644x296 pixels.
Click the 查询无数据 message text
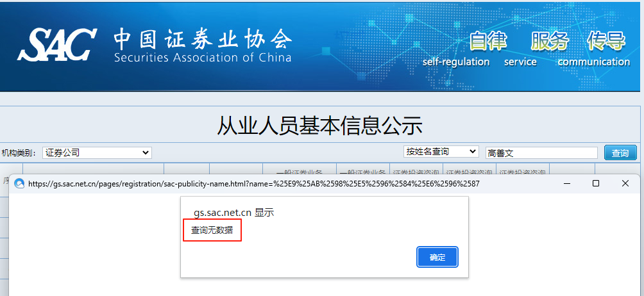pos(212,230)
